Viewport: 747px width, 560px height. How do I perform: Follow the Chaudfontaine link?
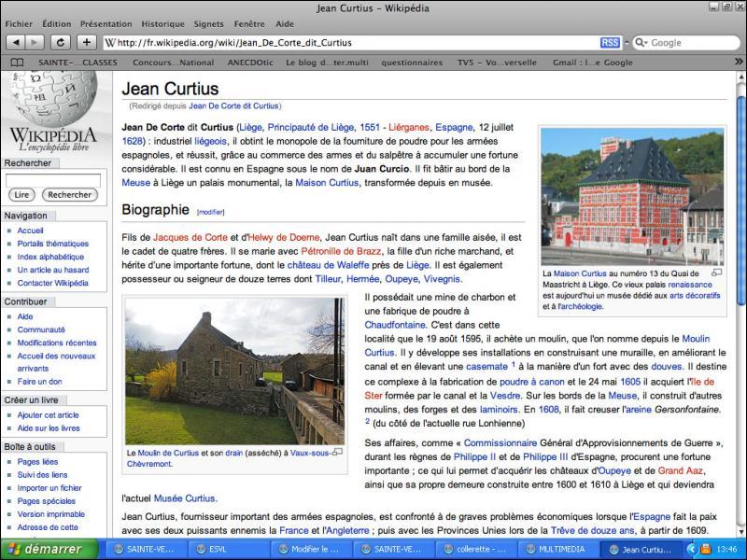pos(395,325)
